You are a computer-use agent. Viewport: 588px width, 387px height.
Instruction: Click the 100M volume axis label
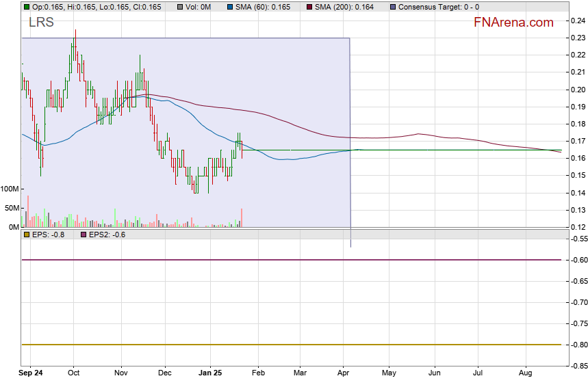tap(10, 189)
